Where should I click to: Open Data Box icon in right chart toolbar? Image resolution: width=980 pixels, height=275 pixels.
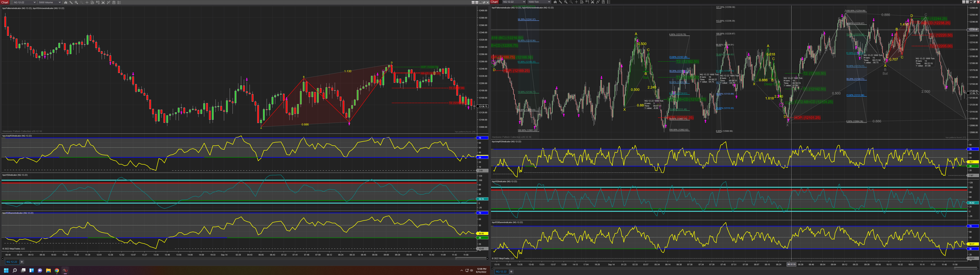tap(582, 2)
